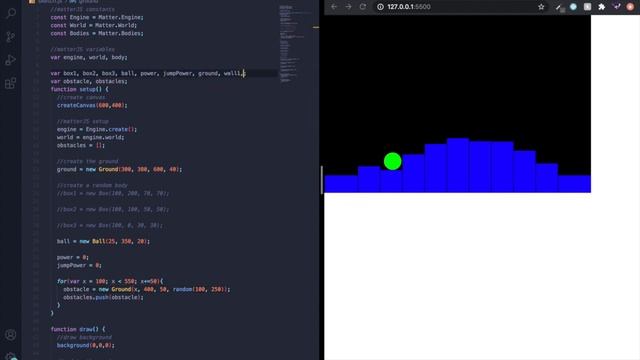This screenshot has width=640, height=360.
Task: Click the 'ground = new Ground(300, 380, 600, 40);' line
Action: point(119,169)
